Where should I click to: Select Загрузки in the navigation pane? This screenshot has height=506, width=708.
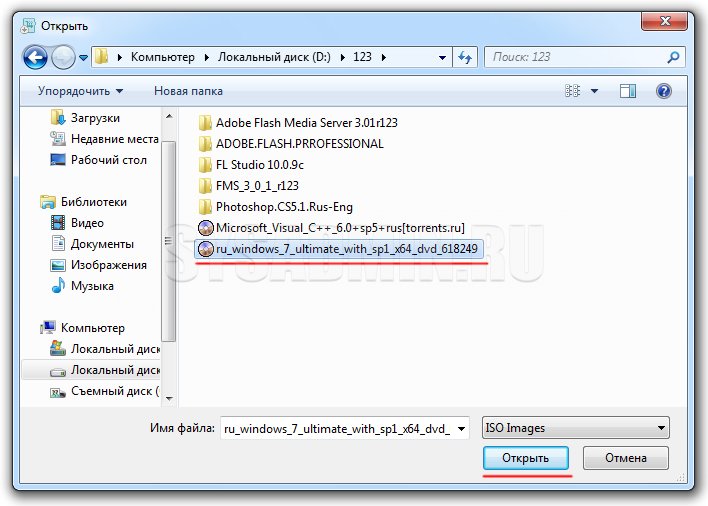coord(95,118)
